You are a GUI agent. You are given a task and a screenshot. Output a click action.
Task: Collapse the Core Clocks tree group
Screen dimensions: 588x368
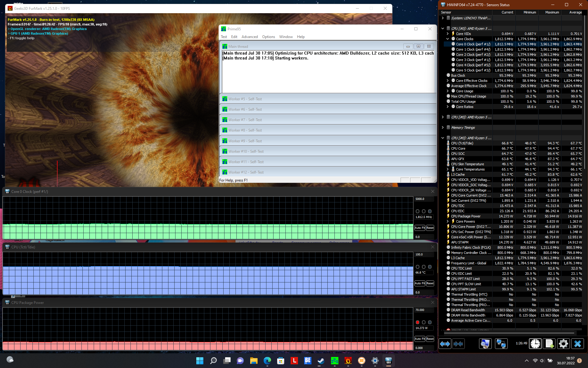[x=447, y=39]
